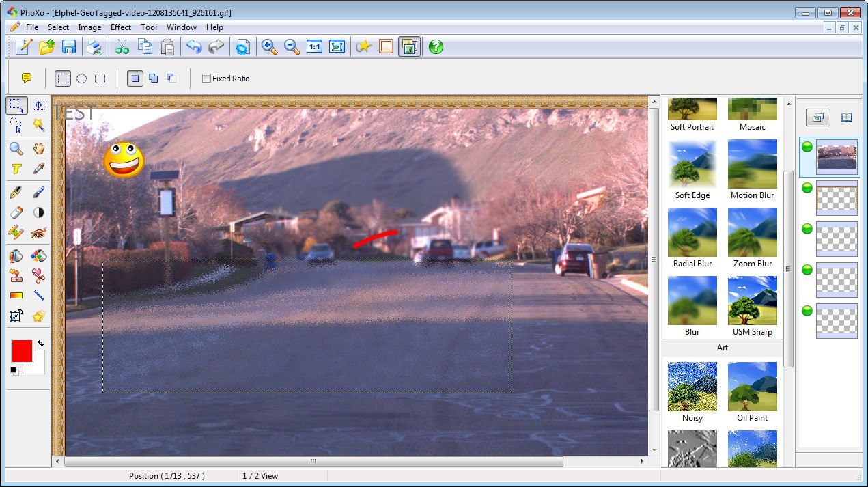The height and width of the screenshot is (487, 868).
Task: Select the Eraser tool
Action: 15,212
